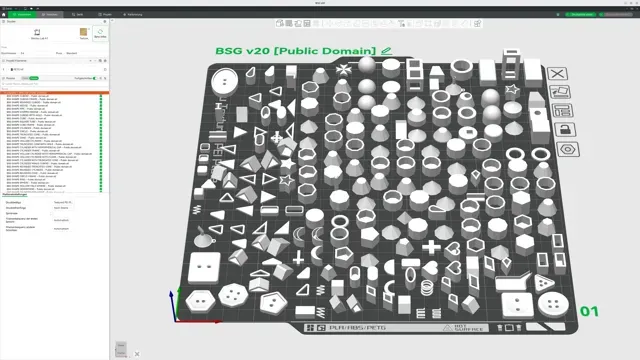Open the Platteneinstellungen tab
This screenshot has height=360, width=640.
pos(15,194)
